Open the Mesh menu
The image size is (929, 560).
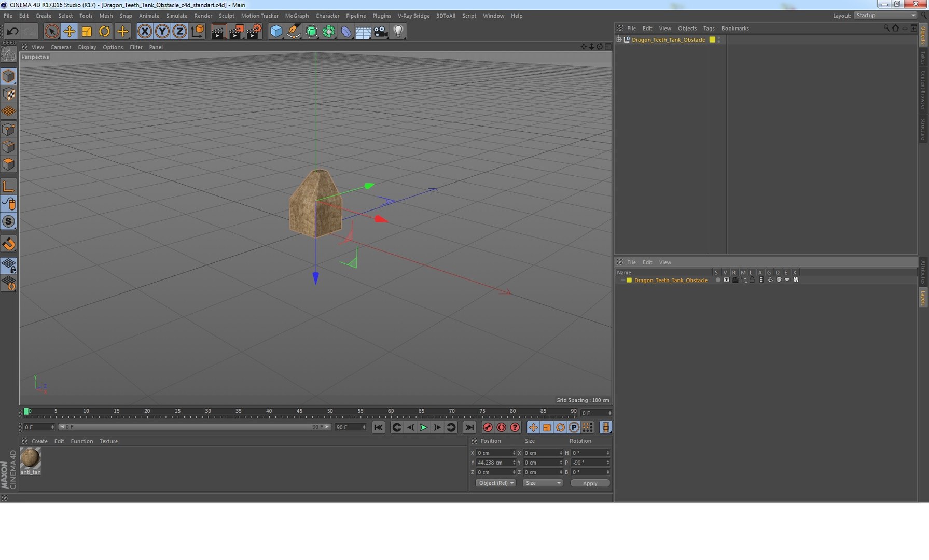coord(106,16)
